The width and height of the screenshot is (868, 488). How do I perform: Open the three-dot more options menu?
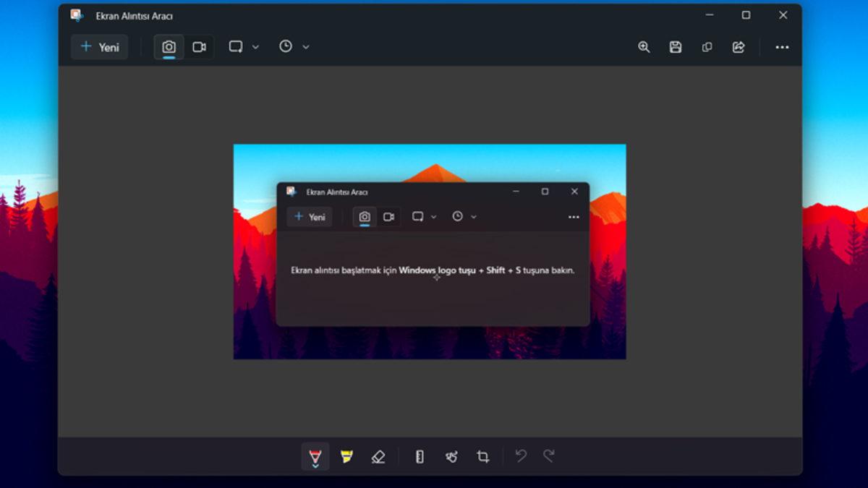pos(782,46)
